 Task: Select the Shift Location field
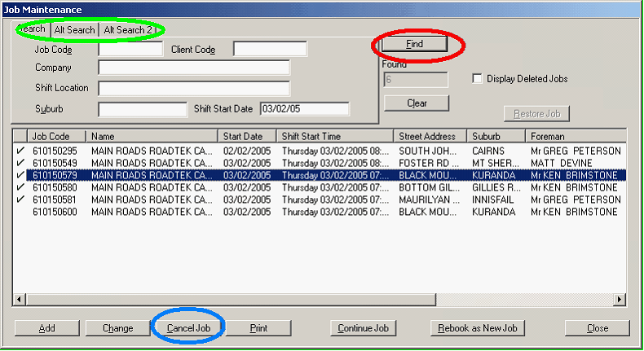pyautogui.click(x=194, y=88)
